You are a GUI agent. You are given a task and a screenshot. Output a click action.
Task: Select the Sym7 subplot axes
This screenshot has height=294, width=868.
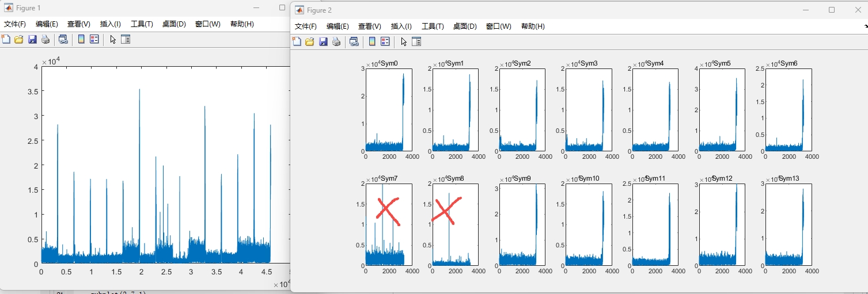coord(388,224)
